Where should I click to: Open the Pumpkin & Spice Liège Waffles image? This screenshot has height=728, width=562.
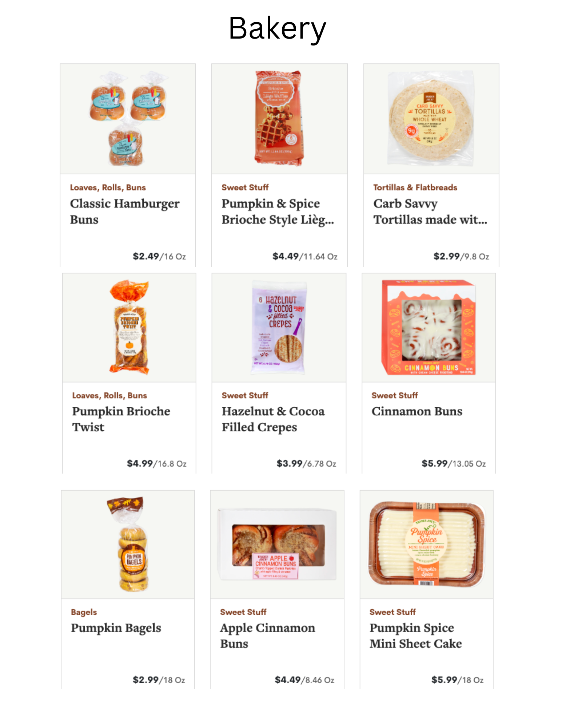[279, 119]
